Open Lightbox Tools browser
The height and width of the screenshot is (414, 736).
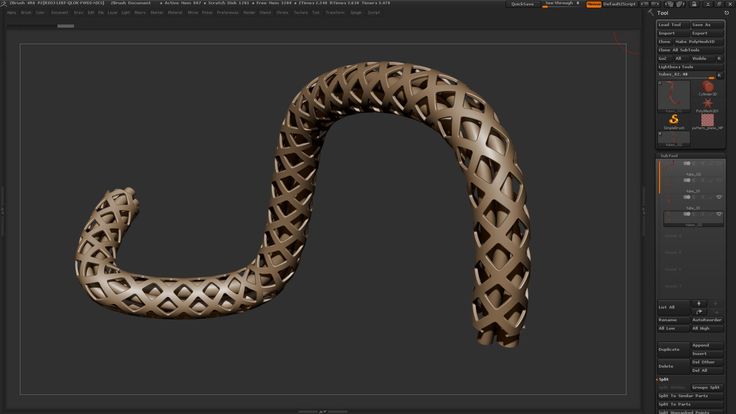690,67
